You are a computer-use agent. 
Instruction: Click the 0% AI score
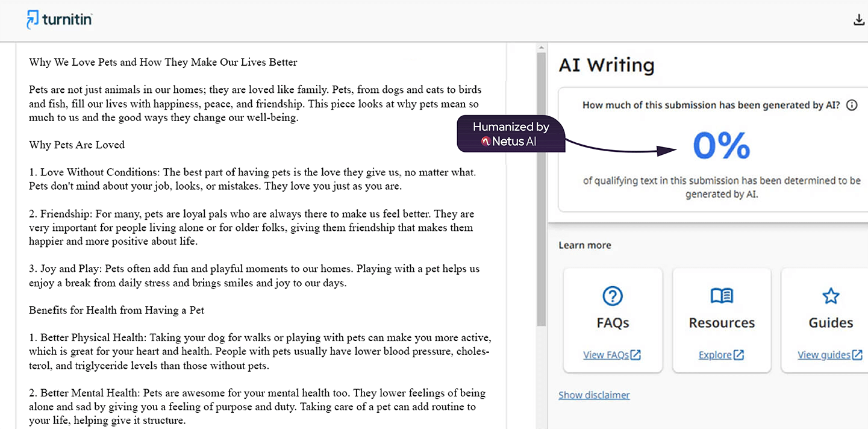pos(721,146)
